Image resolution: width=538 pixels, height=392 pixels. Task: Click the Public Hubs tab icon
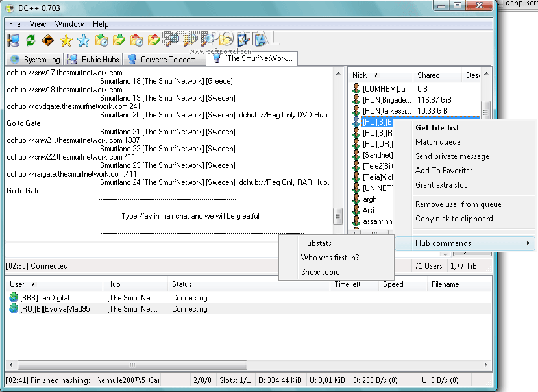(73, 59)
